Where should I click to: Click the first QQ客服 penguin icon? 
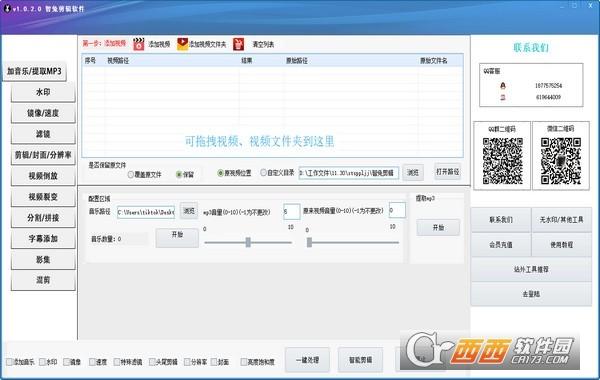pos(503,86)
